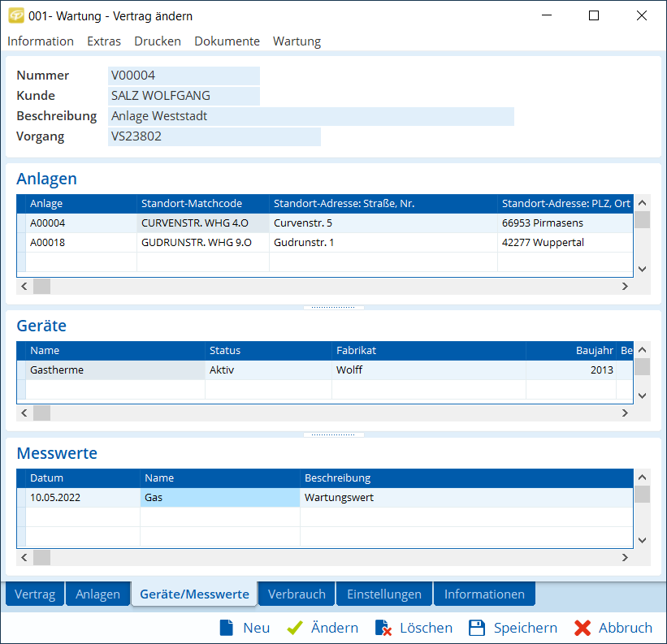Image resolution: width=667 pixels, height=644 pixels.
Task: Click the Neu document icon
Action: pyautogui.click(x=226, y=628)
